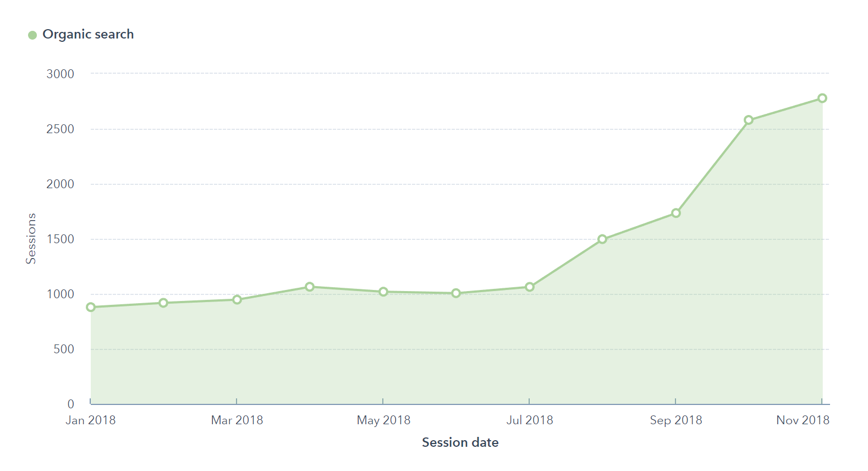This screenshot has height=471, width=868.
Task: Select the Feb 2018 data point near 920
Action: pos(163,303)
